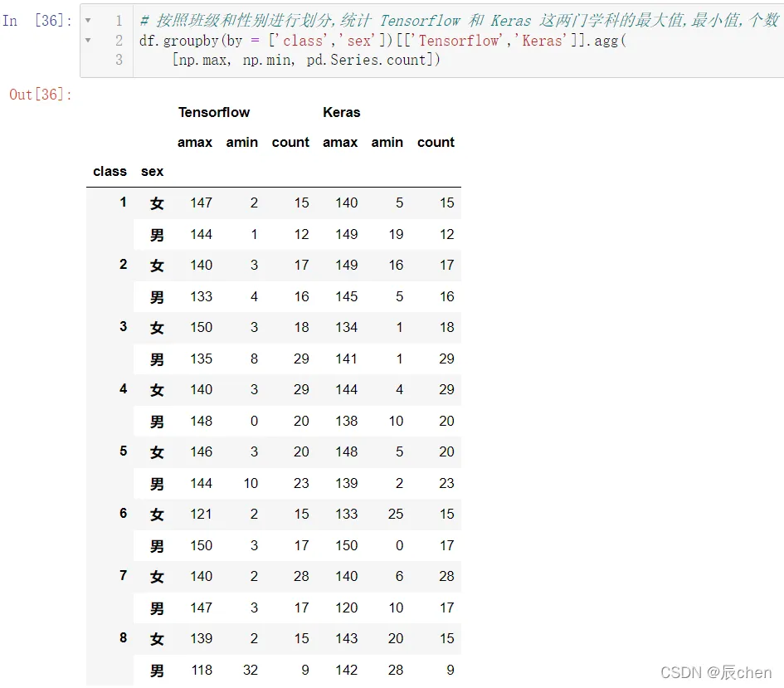Click Keras amax value 138
The image size is (784, 688).
coord(347,421)
